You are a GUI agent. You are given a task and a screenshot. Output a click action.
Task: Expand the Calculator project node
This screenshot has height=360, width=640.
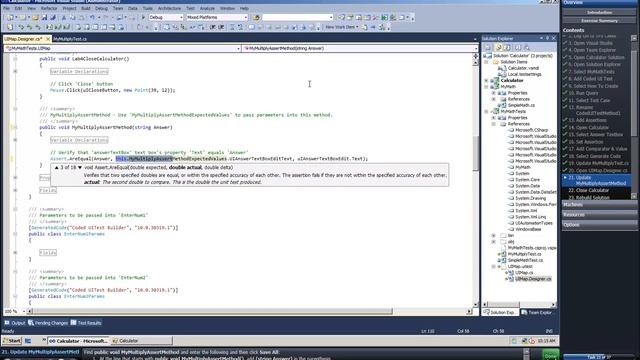[x=487, y=80]
